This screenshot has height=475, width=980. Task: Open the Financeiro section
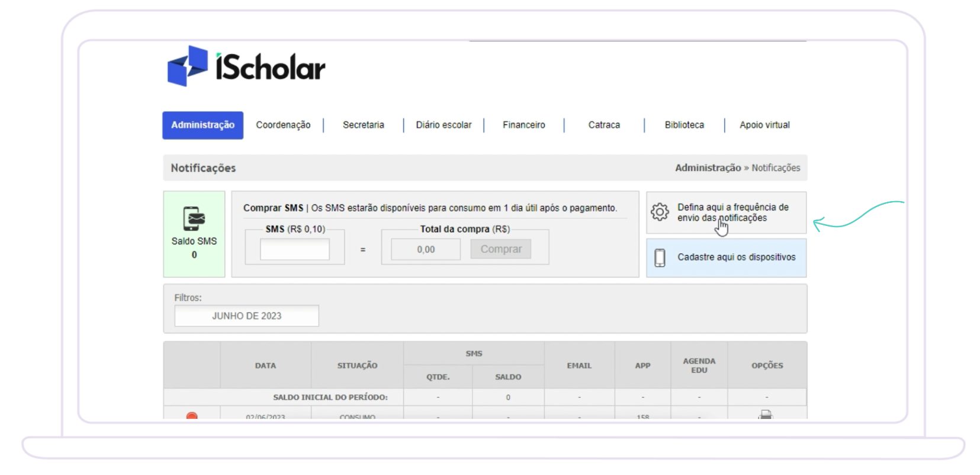tap(524, 125)
